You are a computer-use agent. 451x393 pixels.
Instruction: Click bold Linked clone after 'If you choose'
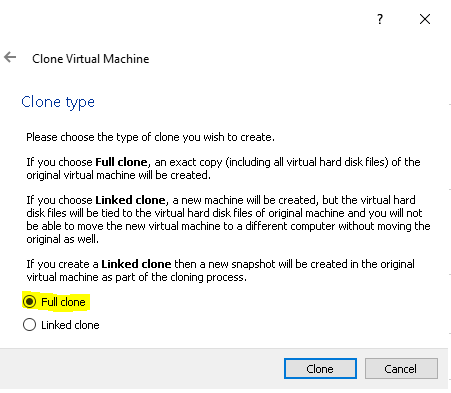[130, 200]
